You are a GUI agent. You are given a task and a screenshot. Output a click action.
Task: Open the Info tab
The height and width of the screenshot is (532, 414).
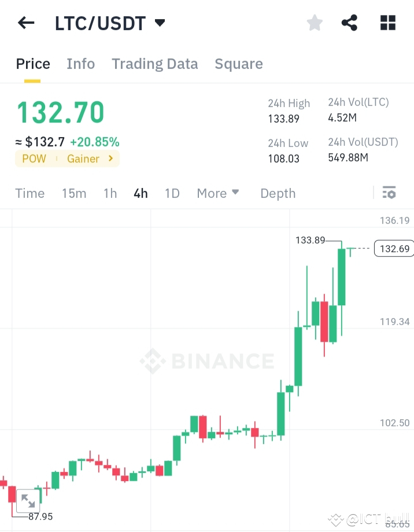[x=80, y=64]
